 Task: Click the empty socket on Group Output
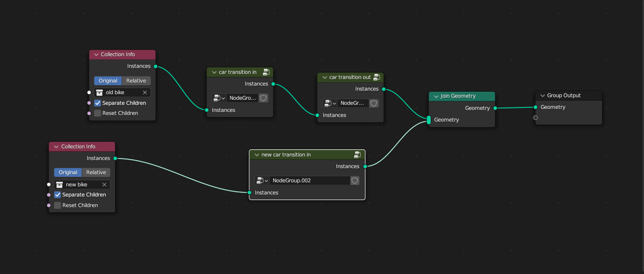pyautogui.click(x=536, y=118)
